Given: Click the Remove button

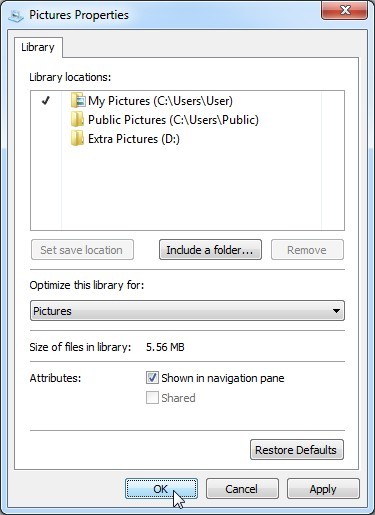Looking at the screenshot, I should click(x=307, y=250).
